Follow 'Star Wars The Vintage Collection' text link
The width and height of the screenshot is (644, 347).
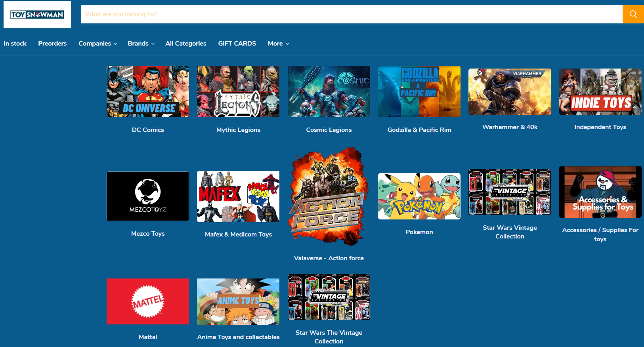pyautogui.click(x=329, y=337)
